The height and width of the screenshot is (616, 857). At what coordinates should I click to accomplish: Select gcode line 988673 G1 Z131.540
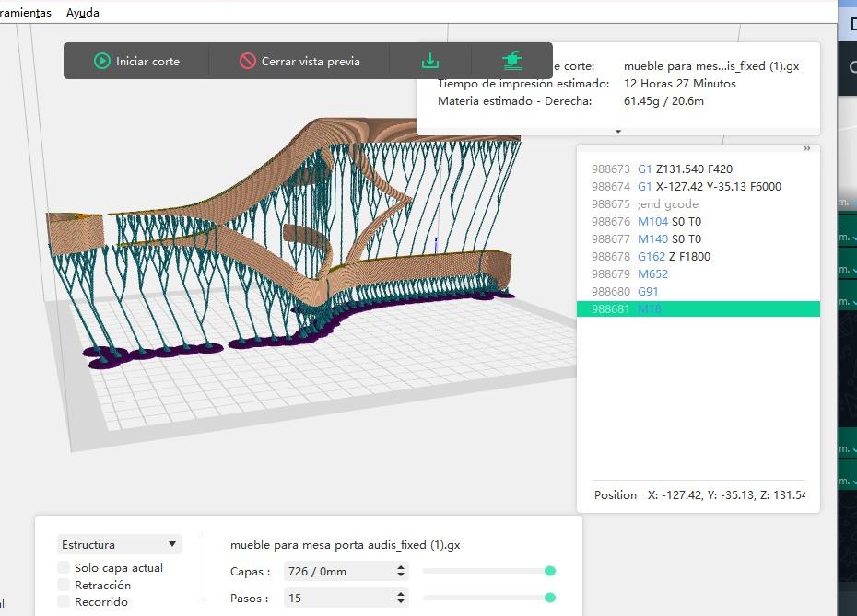click(698, 169)
